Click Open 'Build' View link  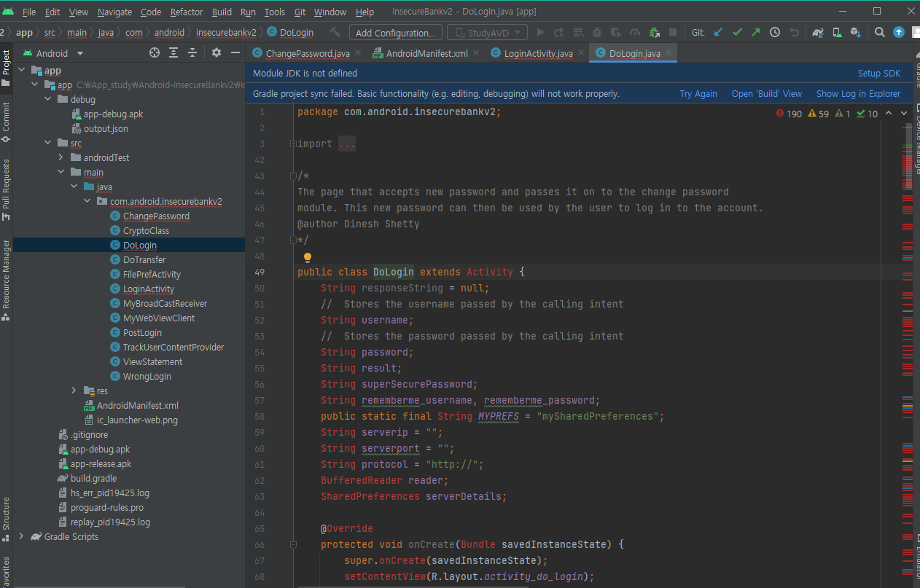tap(767, 94)
